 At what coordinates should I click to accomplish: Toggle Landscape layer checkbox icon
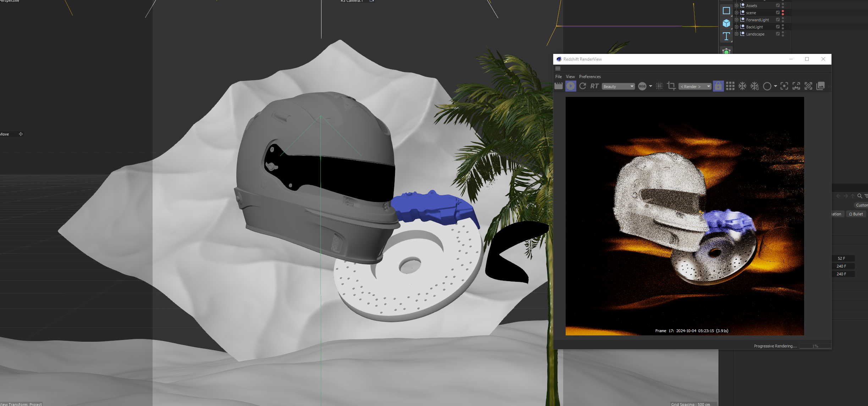pyautogui.click(x=778, y=34)
